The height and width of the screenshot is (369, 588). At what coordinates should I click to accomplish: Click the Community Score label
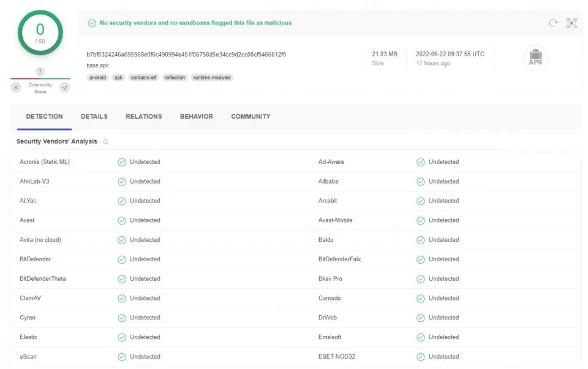pyautogui.click(x=40, y=88)
